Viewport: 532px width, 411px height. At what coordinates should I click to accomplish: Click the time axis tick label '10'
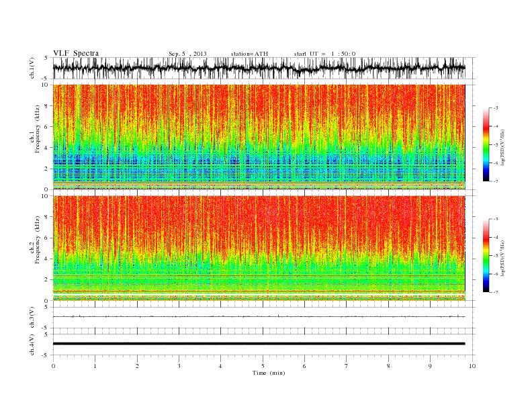pos(472,366)
